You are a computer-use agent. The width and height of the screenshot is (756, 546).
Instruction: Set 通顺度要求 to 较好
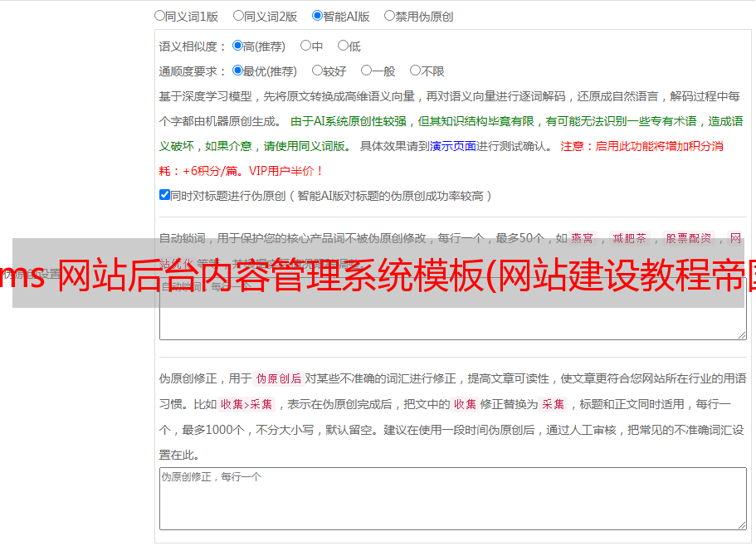coord(317,71)
